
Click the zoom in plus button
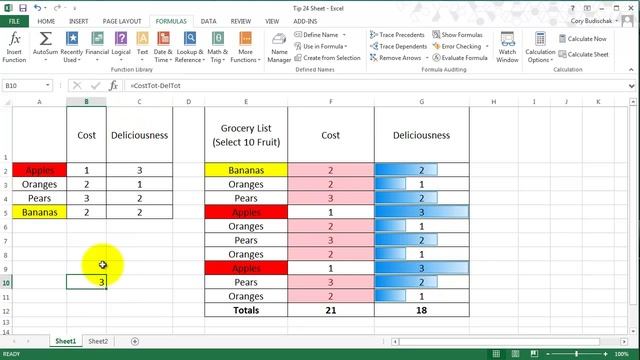605,354
